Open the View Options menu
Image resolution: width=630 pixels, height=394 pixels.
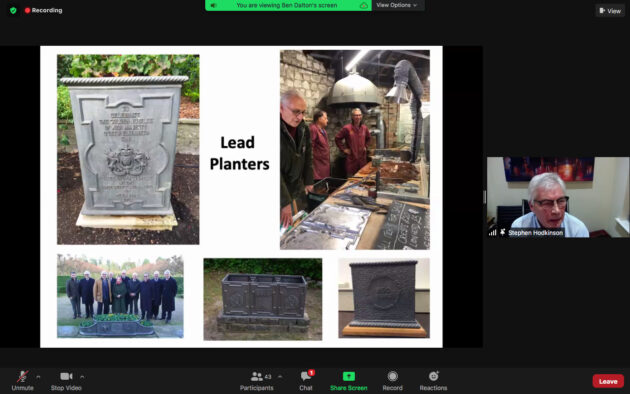click(x=397, y=5)
